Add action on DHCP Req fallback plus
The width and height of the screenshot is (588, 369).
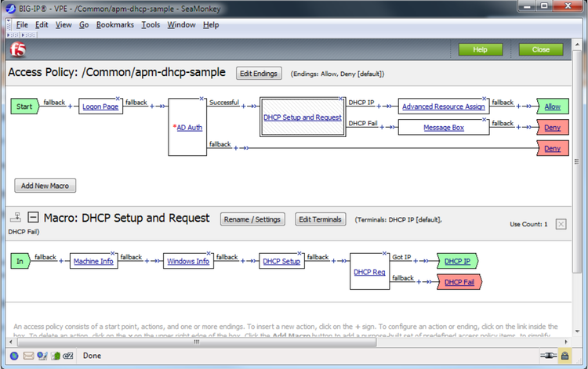(419, 282)
